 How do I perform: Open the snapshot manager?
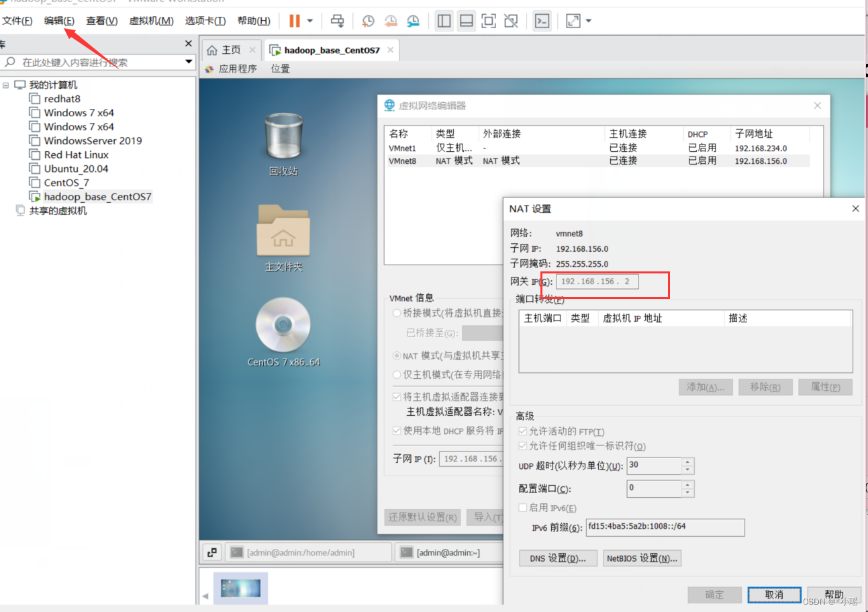tap(414, 21)
